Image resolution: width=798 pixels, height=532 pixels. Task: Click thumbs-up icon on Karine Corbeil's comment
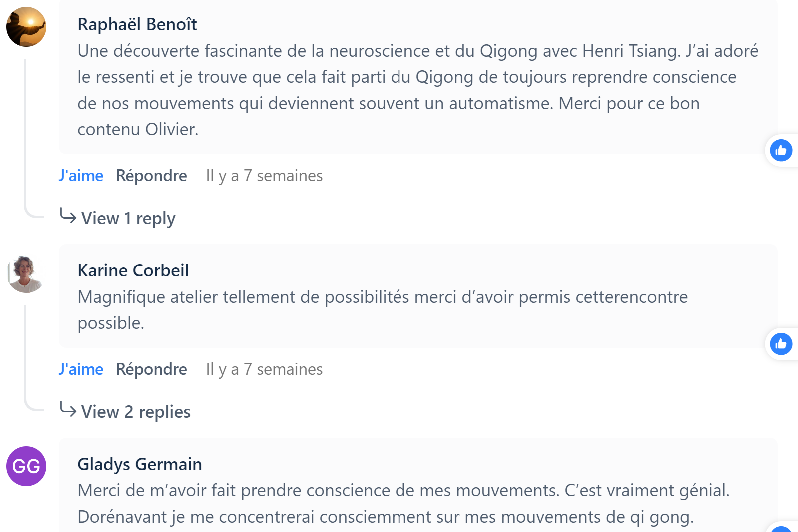tap(781, 344)
